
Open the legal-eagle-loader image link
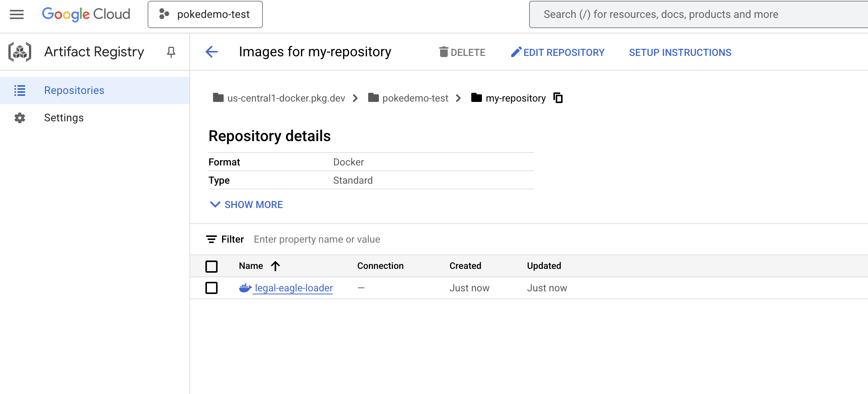coord(294,288)
